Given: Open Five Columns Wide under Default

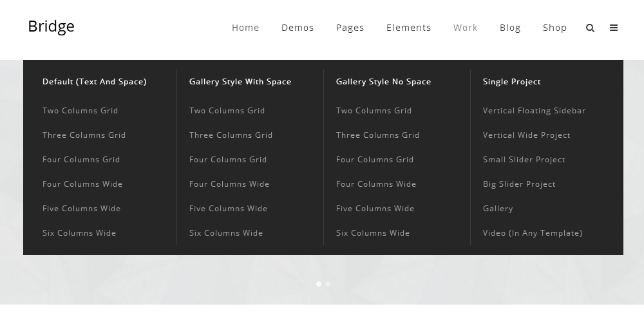Looking at the screenshot, I should (x=81, y=208).
